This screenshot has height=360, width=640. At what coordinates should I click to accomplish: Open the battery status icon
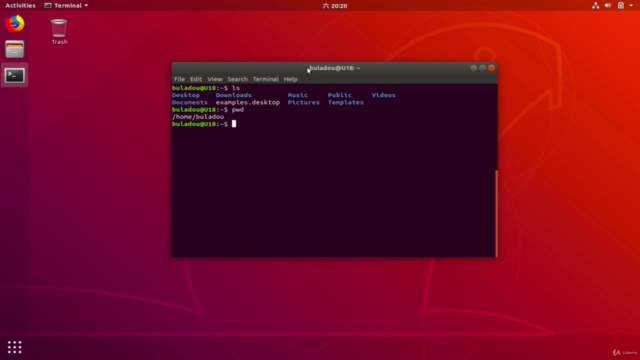[621, 5]
